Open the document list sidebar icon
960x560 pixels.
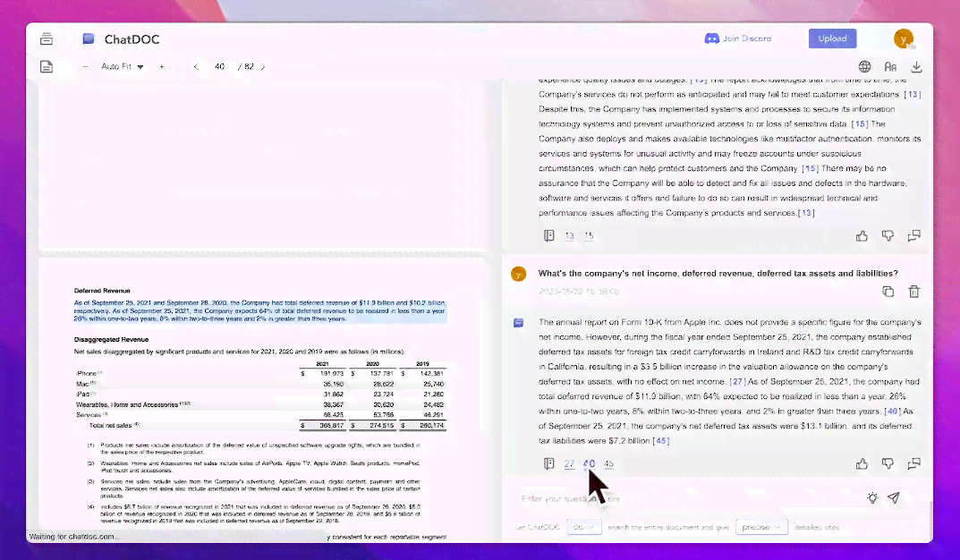[47, 39]
